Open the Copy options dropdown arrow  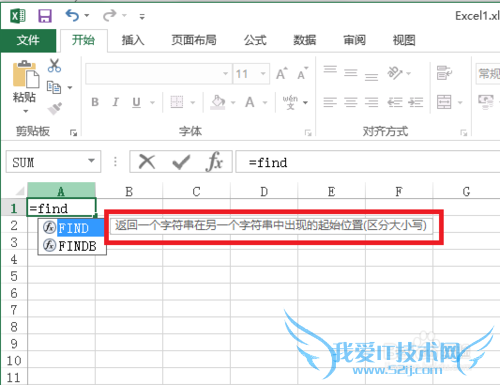click(x=70, y=88)
